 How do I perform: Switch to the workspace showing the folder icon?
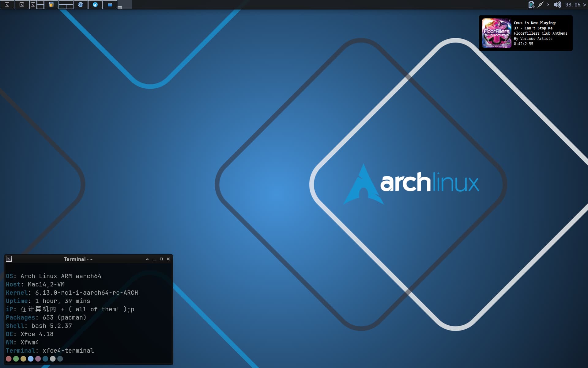[x=110, y=5]
